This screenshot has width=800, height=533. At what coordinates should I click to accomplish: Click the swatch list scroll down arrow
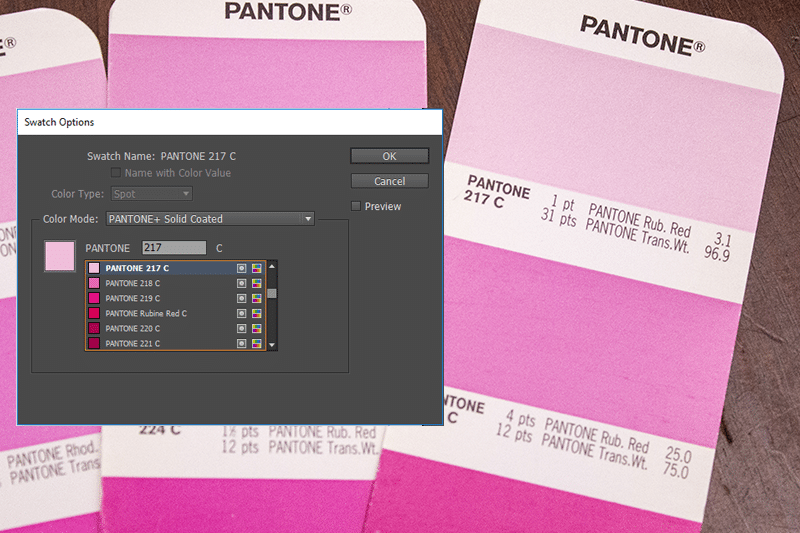coord(272,345)
